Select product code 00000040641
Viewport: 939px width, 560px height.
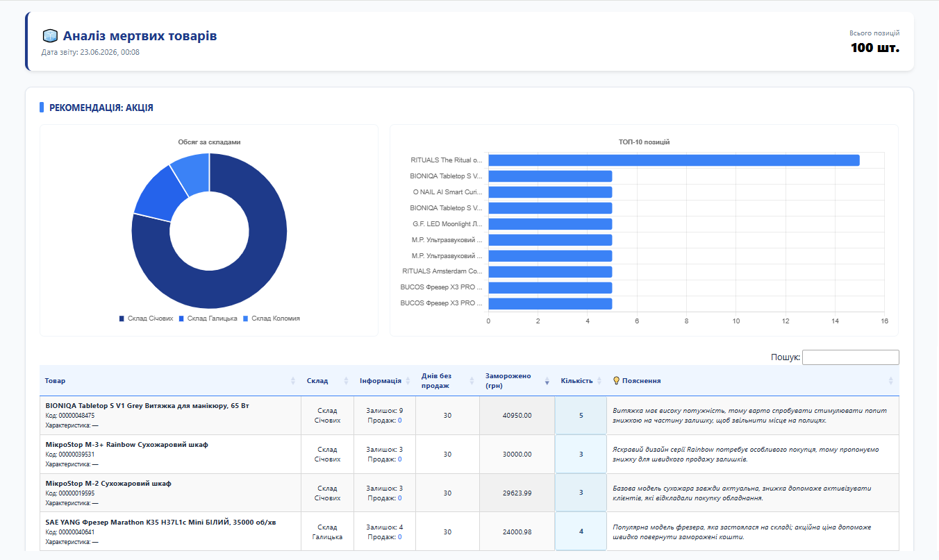pyautogui.click(x=76, y=532)
